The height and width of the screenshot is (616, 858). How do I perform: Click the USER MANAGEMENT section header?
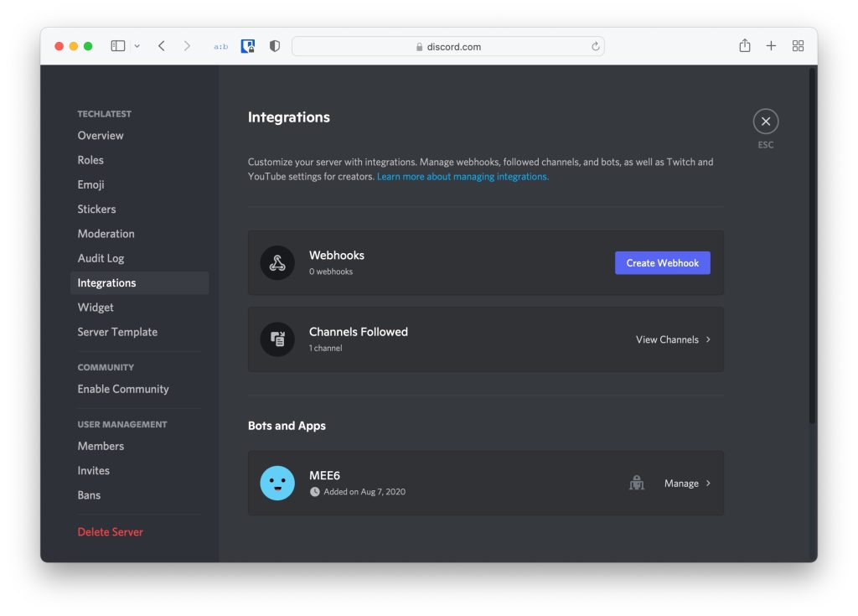pos(122,424)
